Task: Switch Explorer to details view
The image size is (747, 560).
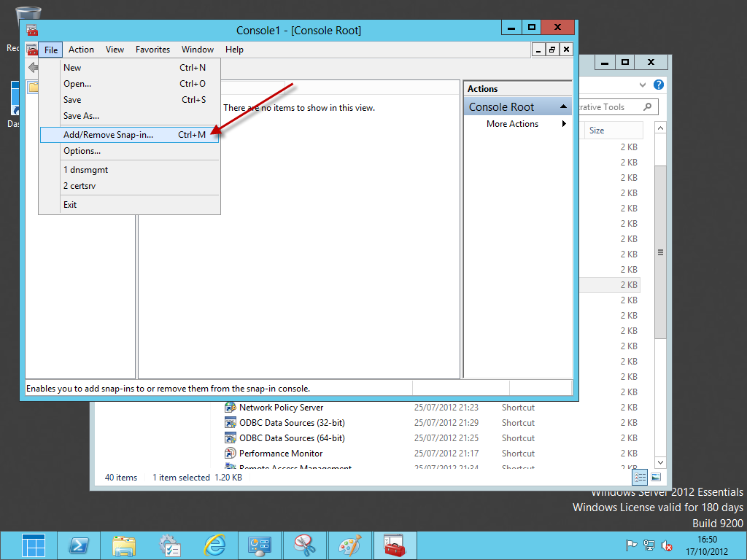Action: pos(640,478)
